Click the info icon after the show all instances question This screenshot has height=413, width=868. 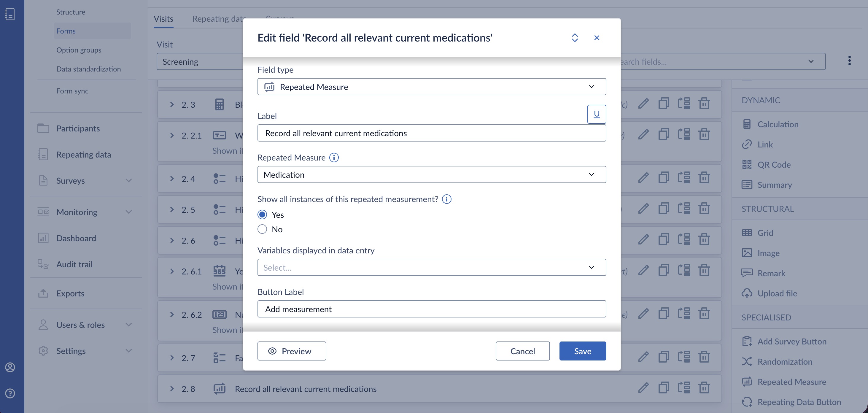tap(446, 199)
